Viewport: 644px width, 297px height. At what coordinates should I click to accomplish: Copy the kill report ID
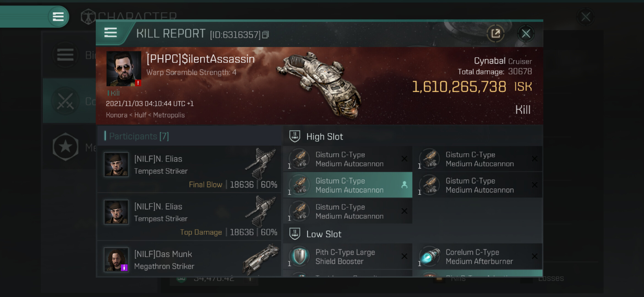265,35
